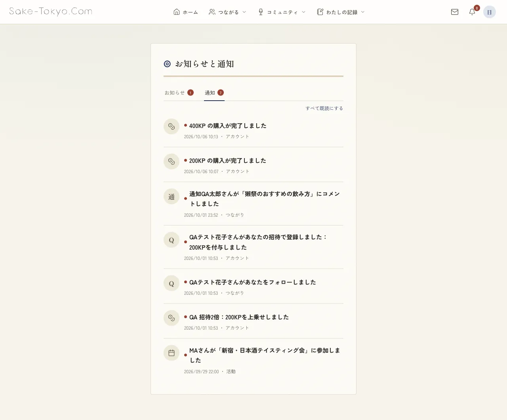Open the mail envelope icon
The image size is (507, 420).
coord(455,12)
